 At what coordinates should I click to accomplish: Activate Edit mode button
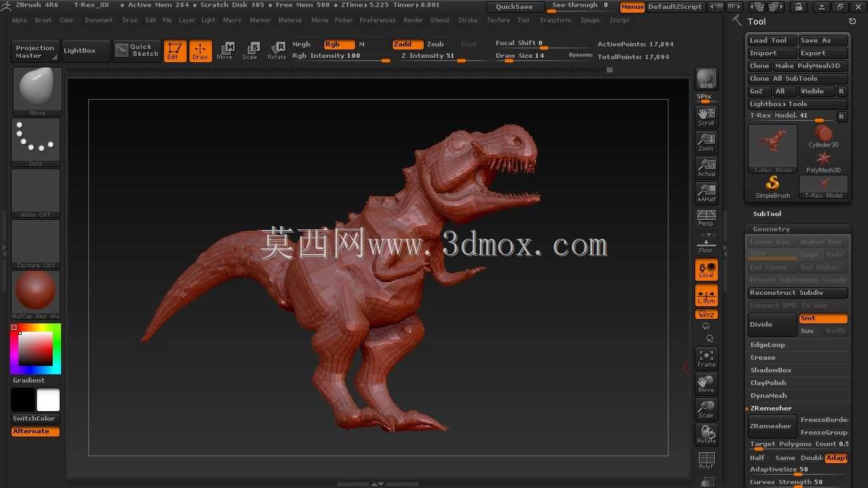point(175,51)
